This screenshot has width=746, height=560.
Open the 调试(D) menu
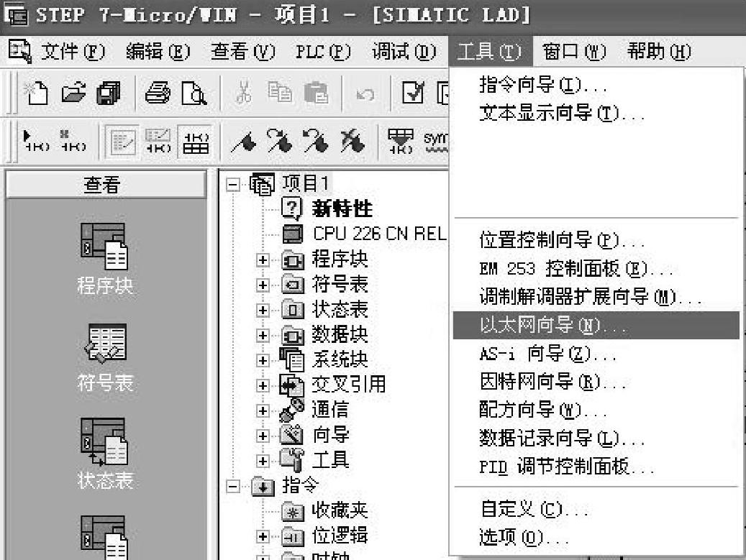(x=404, y=51)
